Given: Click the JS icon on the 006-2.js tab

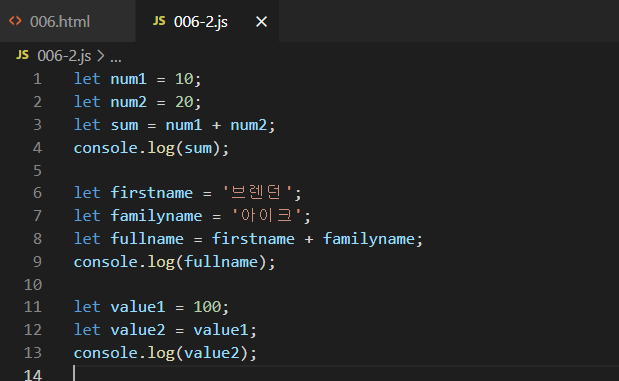Looking at the screenshot, I should (x=159, y=21).
